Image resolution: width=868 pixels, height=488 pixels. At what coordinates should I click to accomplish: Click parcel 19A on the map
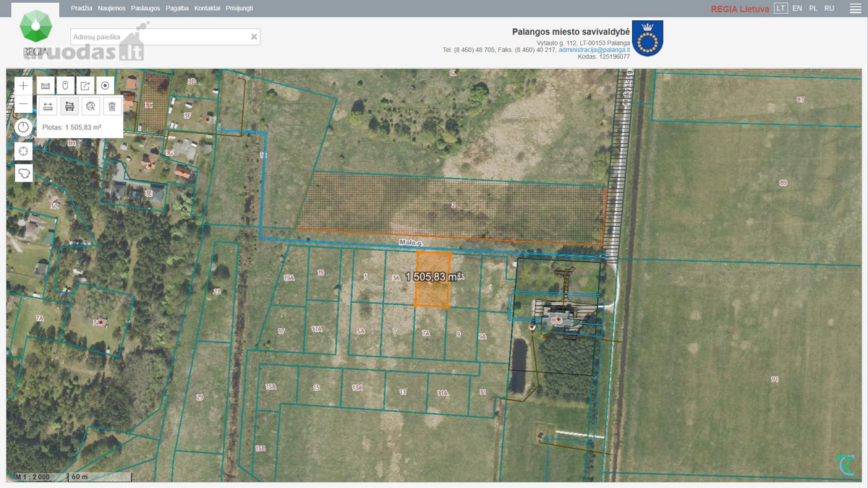[289, 278]
